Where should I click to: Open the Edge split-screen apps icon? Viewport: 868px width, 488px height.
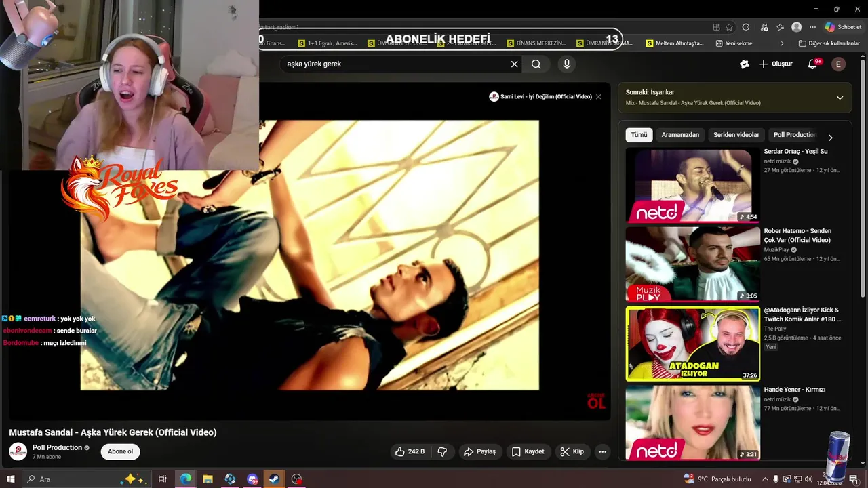click(x=716, y=27)
